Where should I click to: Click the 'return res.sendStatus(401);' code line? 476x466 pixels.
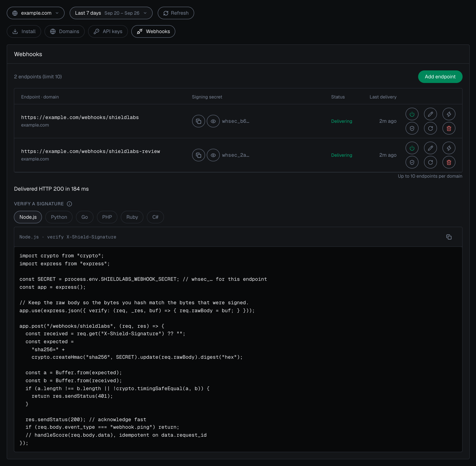pyautogui.click(x=72, y=396)
